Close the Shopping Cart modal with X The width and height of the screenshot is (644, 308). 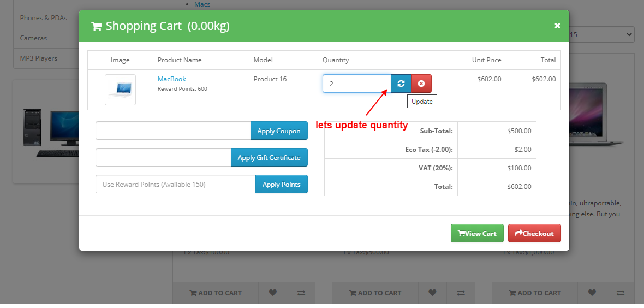point(557,26)
